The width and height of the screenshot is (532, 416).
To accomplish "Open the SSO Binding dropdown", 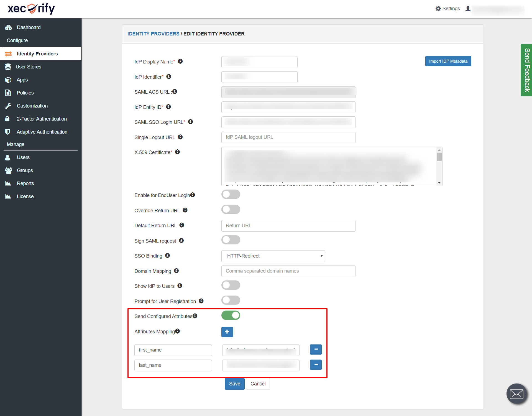I will tap(273, 256).
